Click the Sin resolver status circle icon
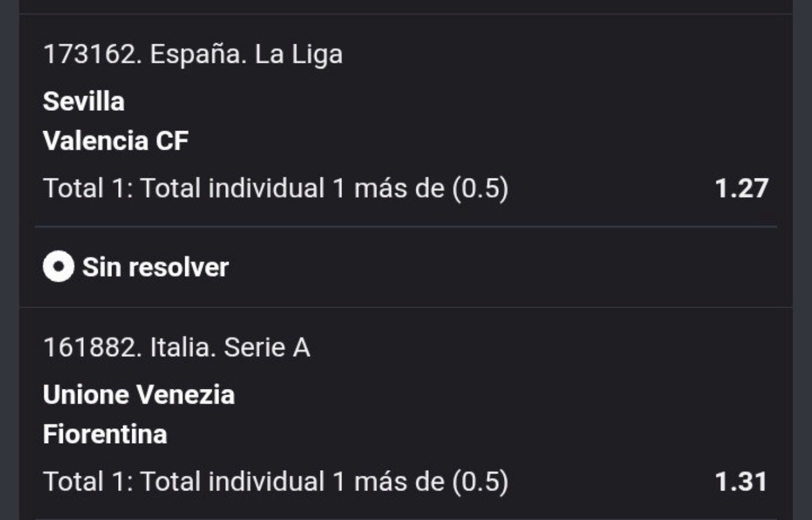 (x=58, y=267)
